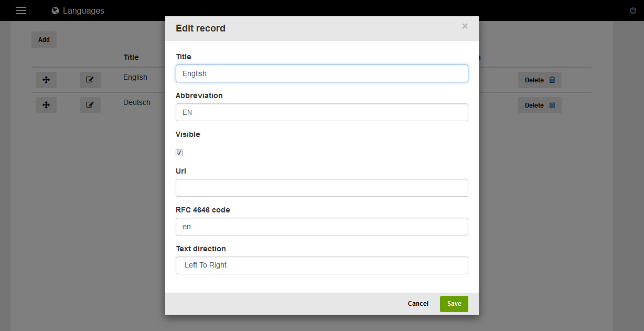This screenshot has height=331, width=644.
Task: Click the Cancel button
Action: pos(418,304)
